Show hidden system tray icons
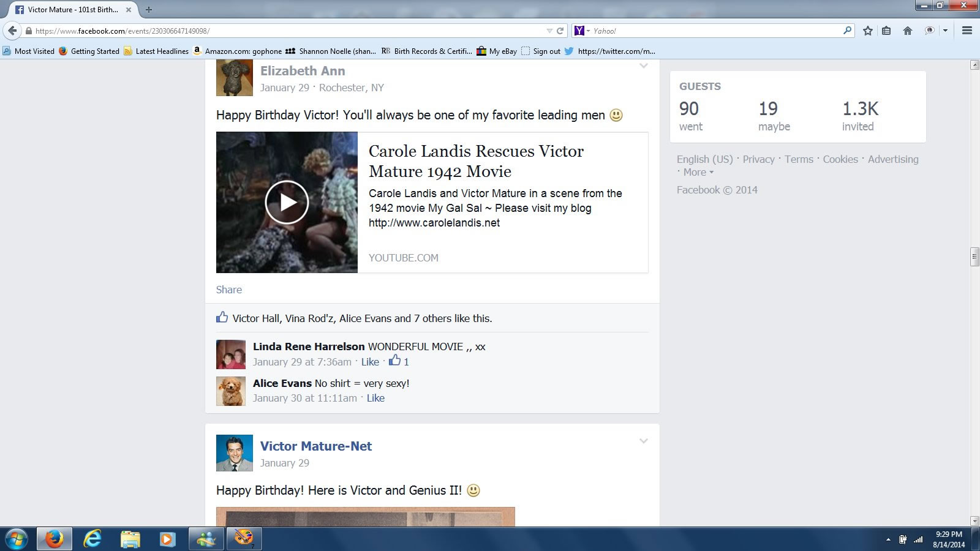Image resolution: width=980 pixels, height=551 pixels. point(888,540)
